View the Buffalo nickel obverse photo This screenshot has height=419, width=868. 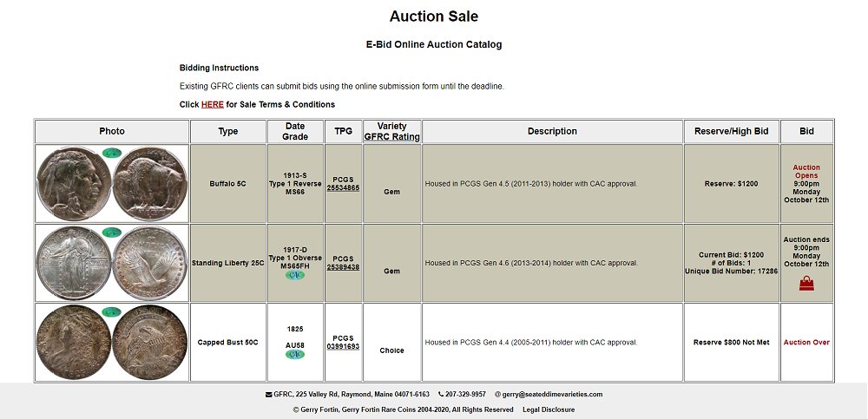tap(73, 185)
